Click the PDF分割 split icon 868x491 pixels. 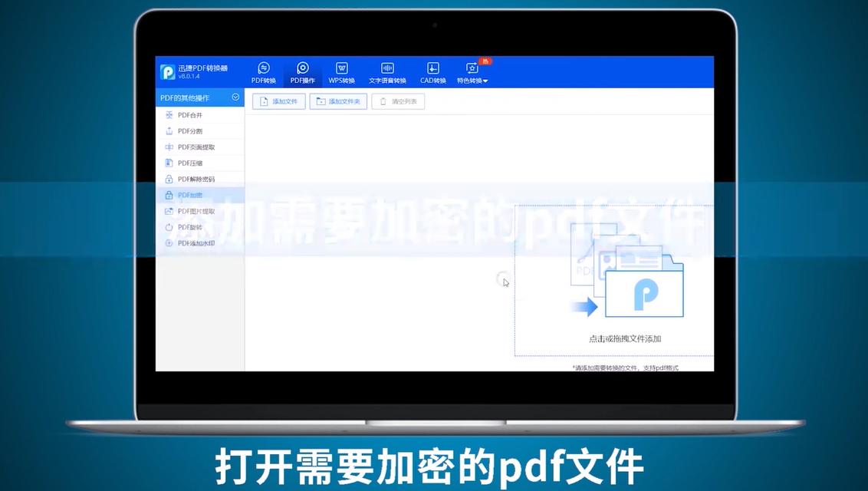(x=169, y=131)
